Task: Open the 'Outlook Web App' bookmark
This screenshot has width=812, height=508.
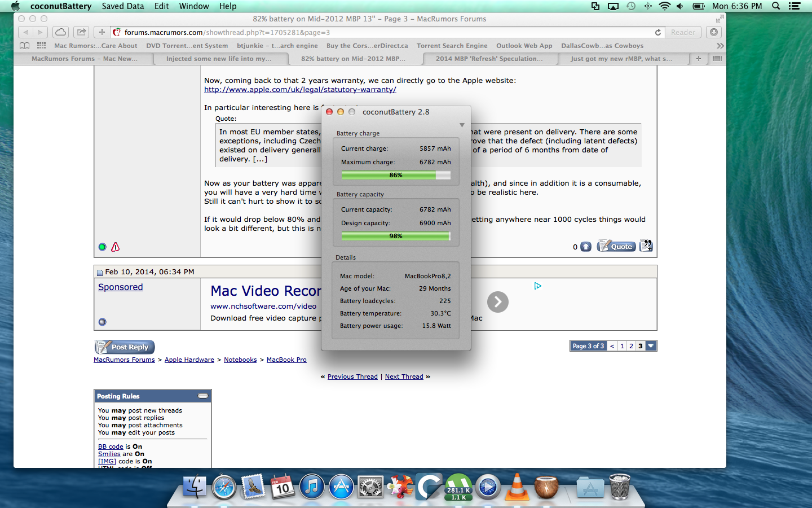Action: coord(524,46)
